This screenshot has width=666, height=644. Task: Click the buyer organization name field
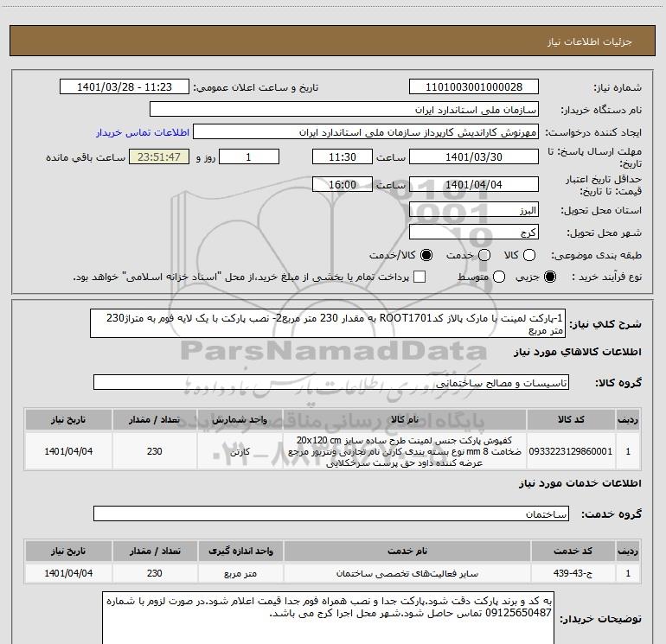pyautogui.click(x=344, y=109)
